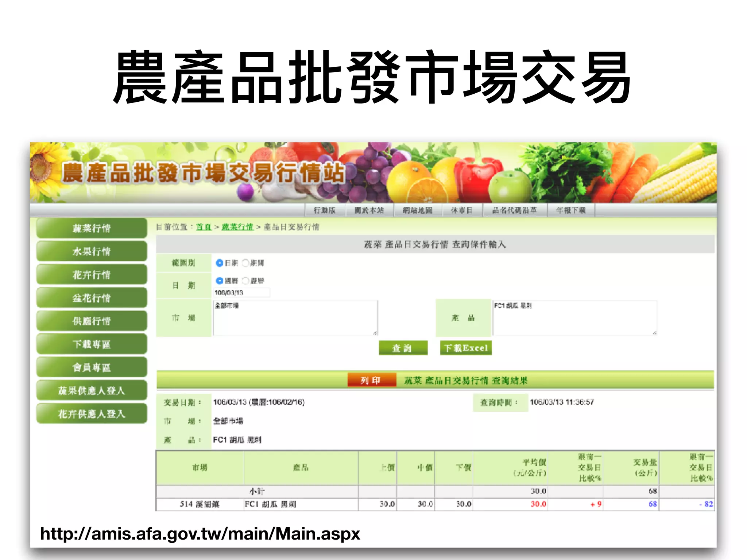Click the red +9 comparison value
Viewport: 747px width, 560px height.
click(596, 504)
